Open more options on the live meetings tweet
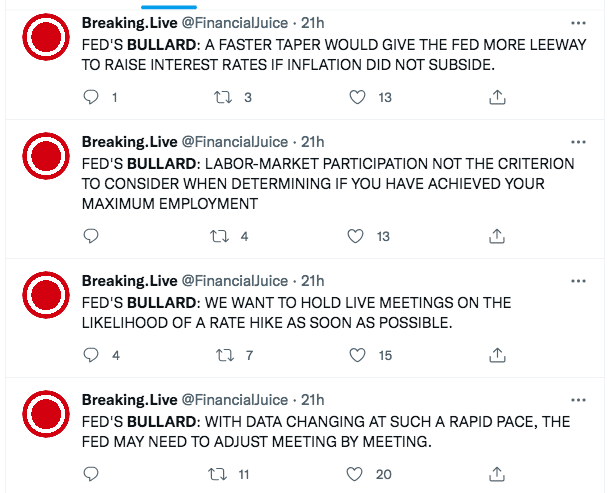Screen dimensions: 608x493 pyautogui.click(x=574, y=279)
